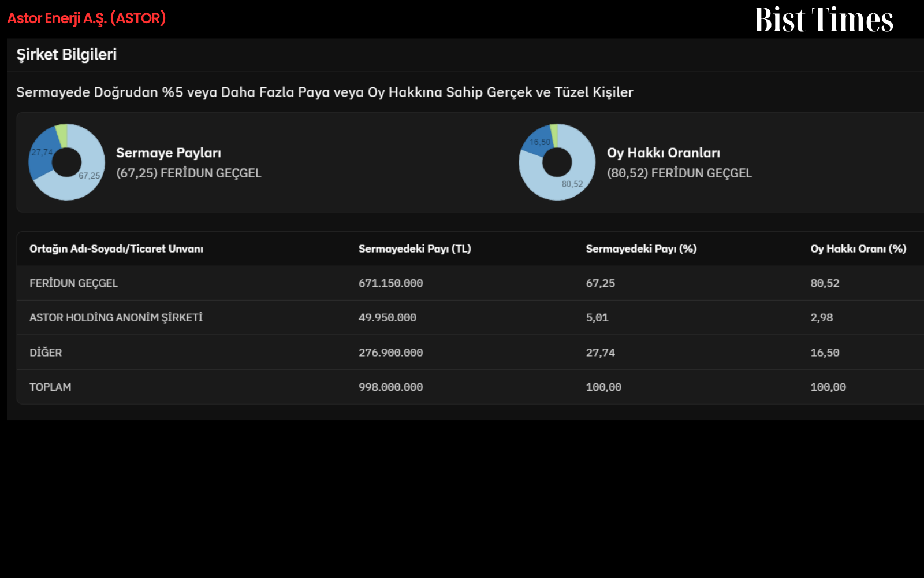The height and width of the screenshot is (578, 924).
Task: Click the Astor Enerji A.Ş. (ASTOR) title
Action: coord(87,18)
